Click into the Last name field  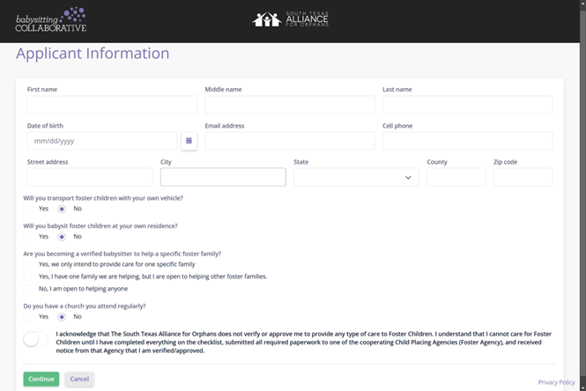tap(467, 105)
